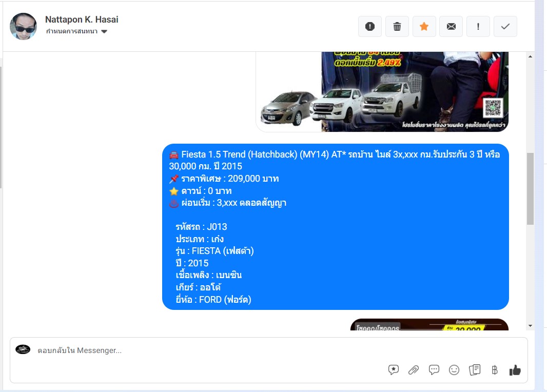This screenshot has width=547, height=392.
Task: Click text เชื้อเพลิง : เบนซิน
Action: 209,275
